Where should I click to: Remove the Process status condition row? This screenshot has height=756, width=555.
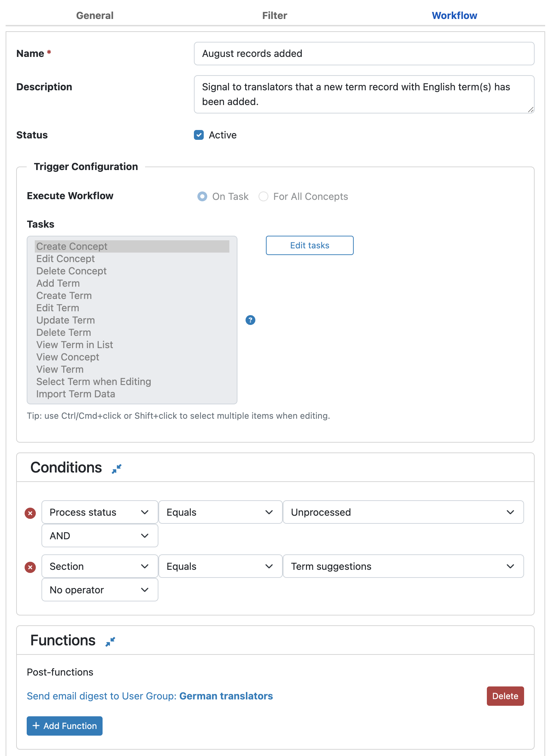click(x=30, y=513)
